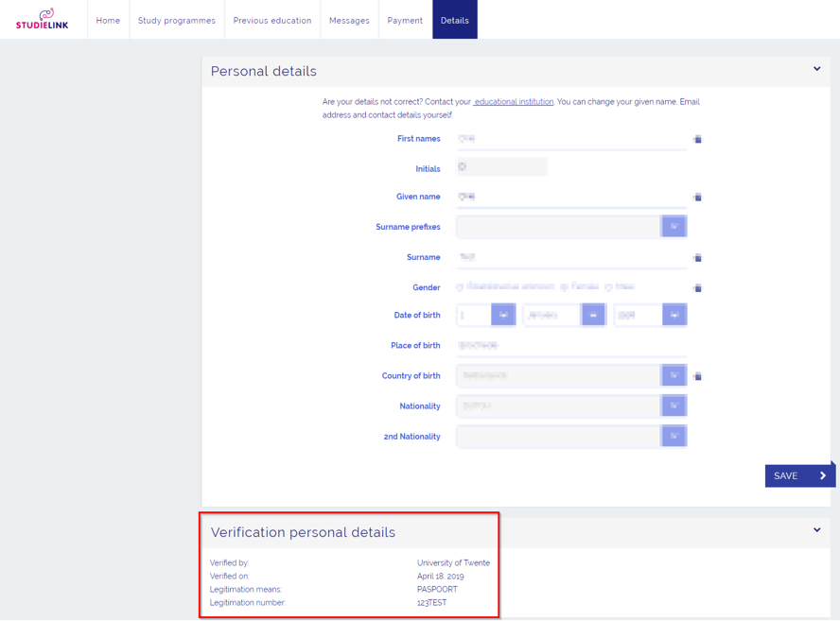
Task: Click the icon beside Surname field
Action: pyautogui.click(x=697, y=257)
